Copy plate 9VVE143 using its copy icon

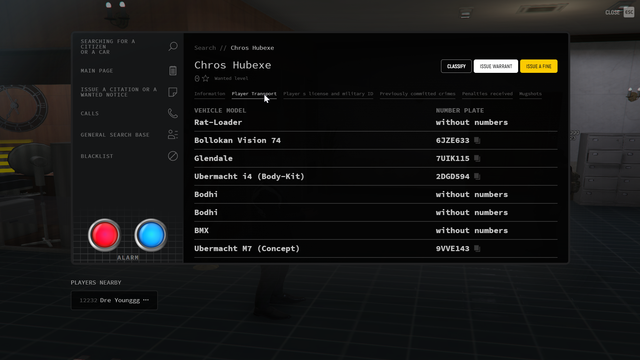[x=477, y=248]
